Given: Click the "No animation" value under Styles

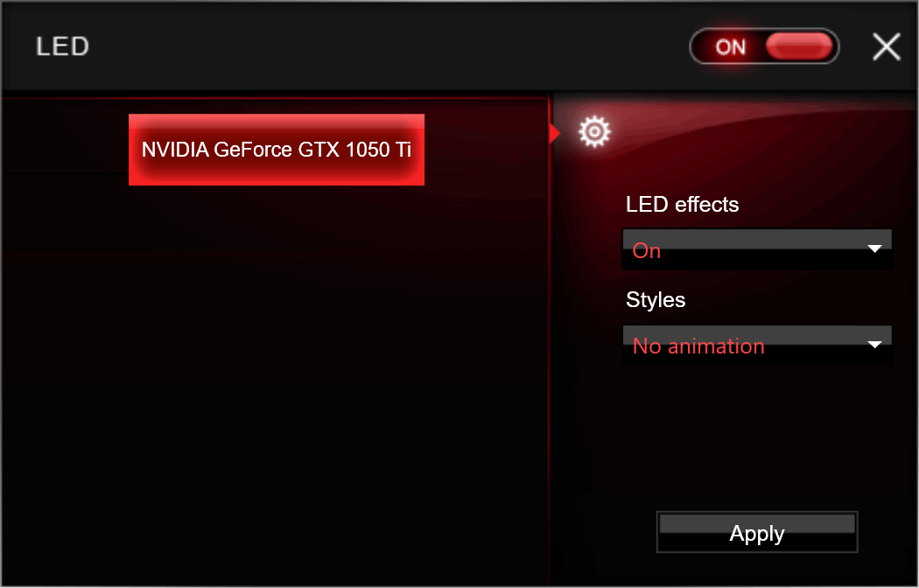Looking at the screenshot, I should (698, 346).
